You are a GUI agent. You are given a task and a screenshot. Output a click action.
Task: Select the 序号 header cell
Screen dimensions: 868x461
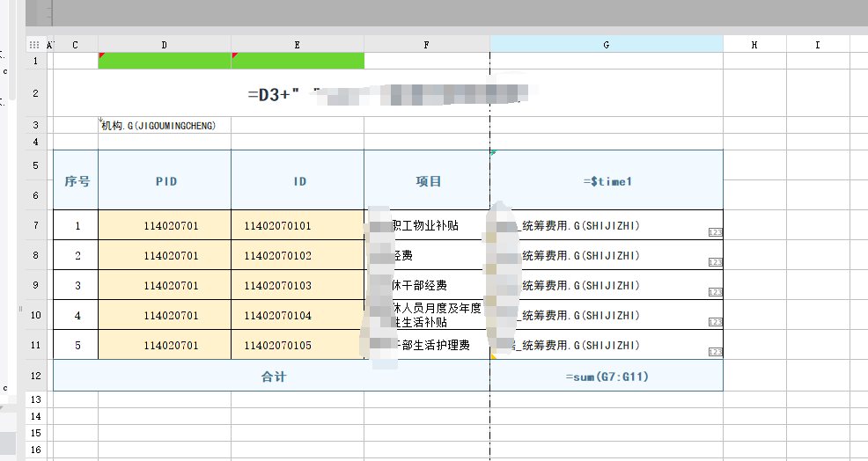coord(76,180)
